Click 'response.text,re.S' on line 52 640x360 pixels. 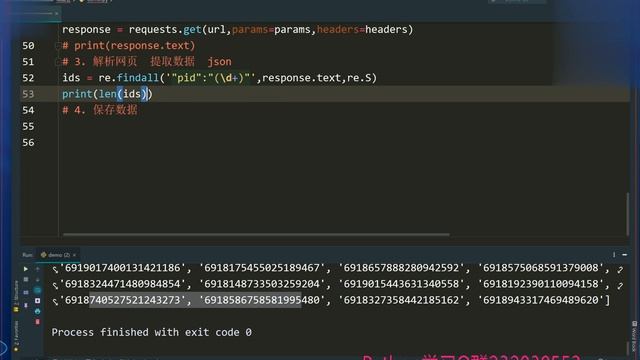[316, 78]
